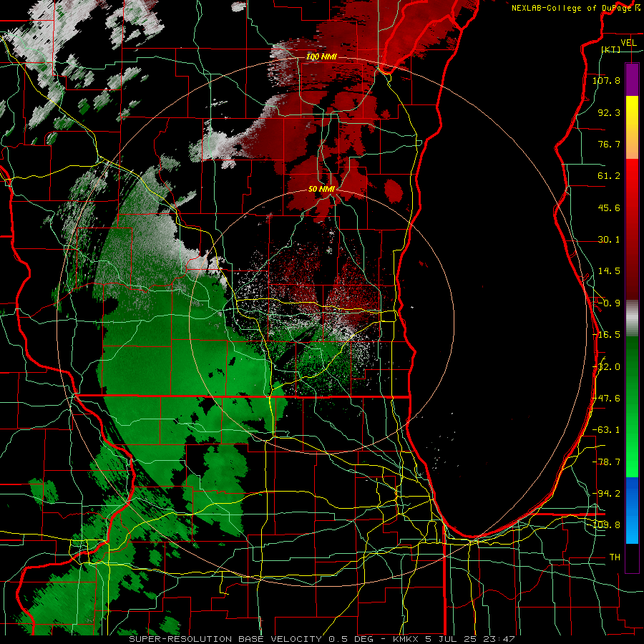Click the 14.5 scale value
Screen dimensions: 644x644
(609, 271)
